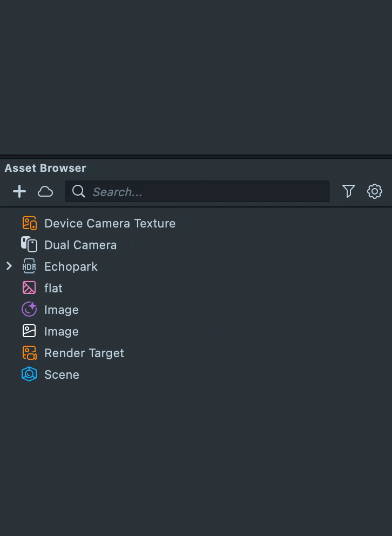Click the orange Render Target icon
The width and height of the screenshot is (392, 536).
click(29, 353)
